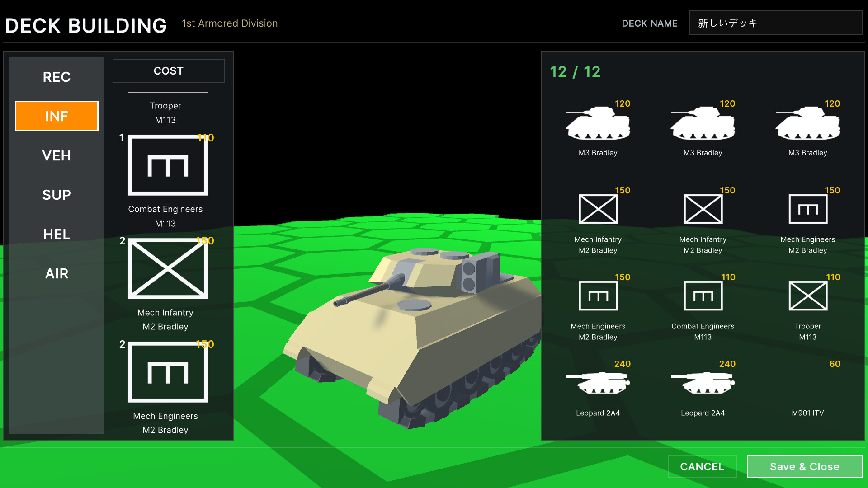
Task: Pick the deck's second Mech Infantry icon
Action: coord(703,209)
